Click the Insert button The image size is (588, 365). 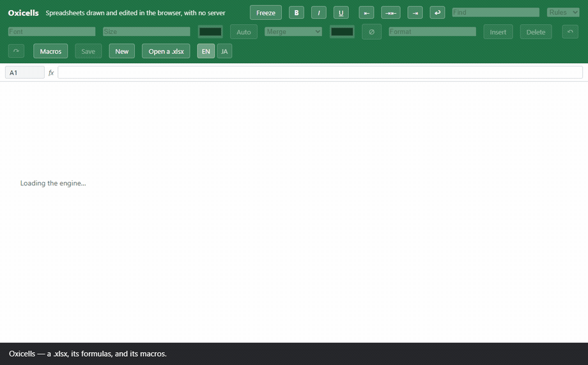[x=498, y=32]
